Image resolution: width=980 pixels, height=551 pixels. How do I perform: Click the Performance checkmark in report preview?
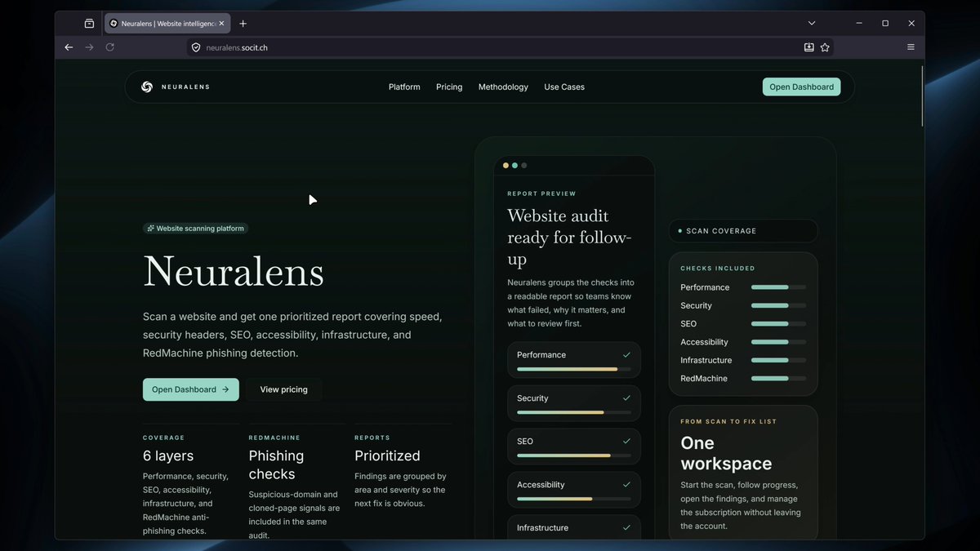pyautogui.click(x=626, y=355)
